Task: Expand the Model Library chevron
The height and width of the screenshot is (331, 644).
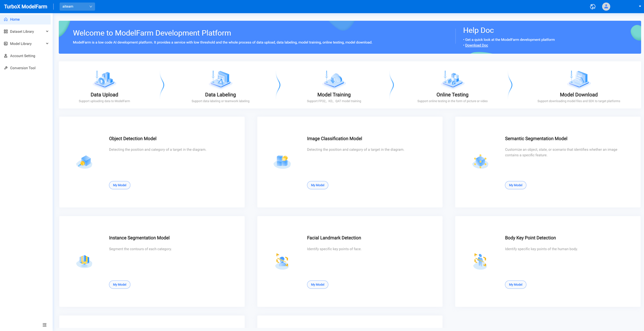Action: click(47, 43)
